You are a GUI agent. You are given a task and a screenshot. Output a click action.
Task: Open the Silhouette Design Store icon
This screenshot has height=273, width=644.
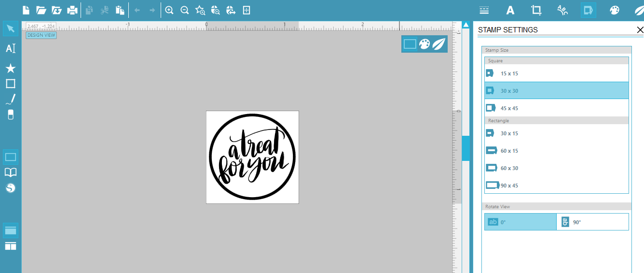tap(11, 188)
